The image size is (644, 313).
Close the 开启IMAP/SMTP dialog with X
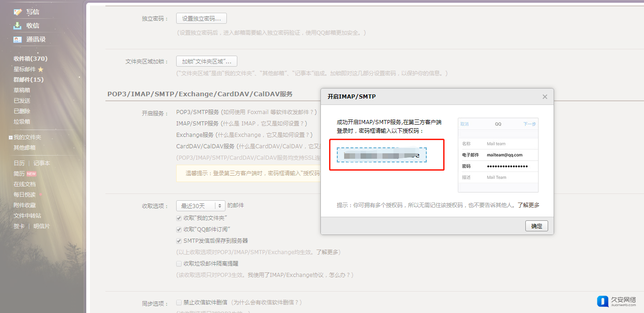(x=545, y=97)
